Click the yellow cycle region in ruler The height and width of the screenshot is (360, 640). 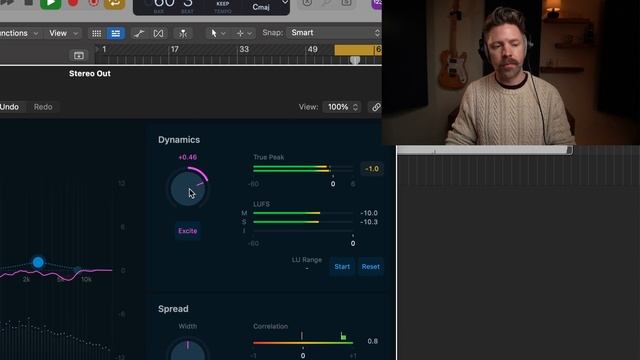(358, 50)
